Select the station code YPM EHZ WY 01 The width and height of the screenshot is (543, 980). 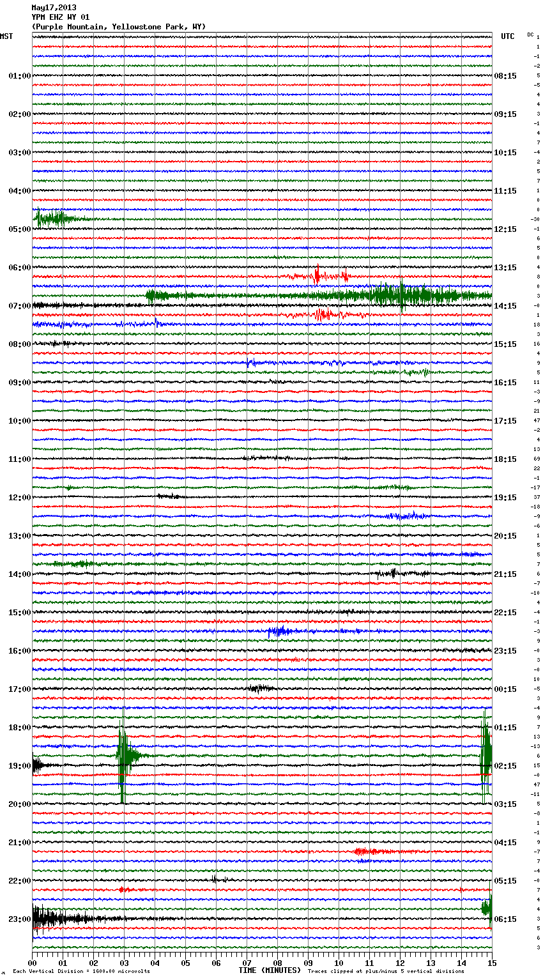coord(61,17)
